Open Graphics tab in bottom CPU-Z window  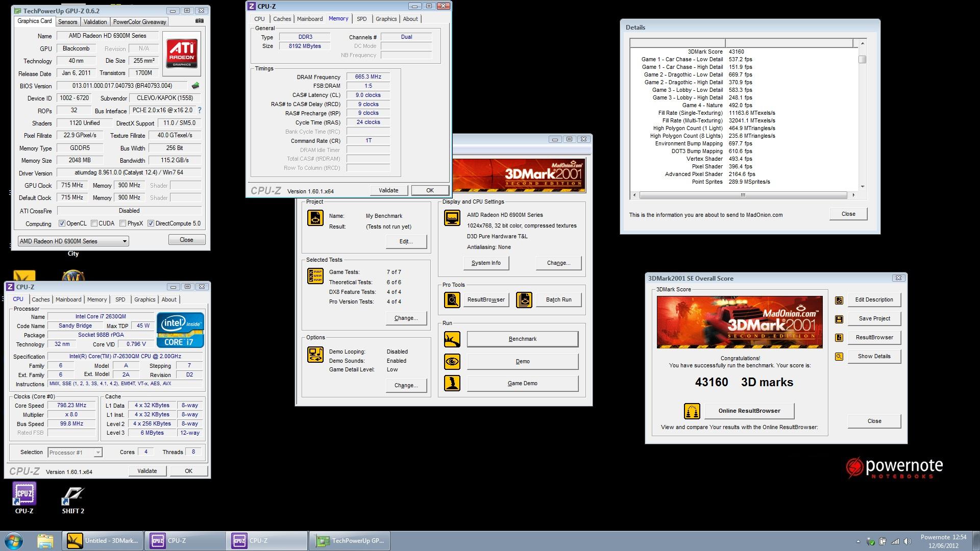click(145, 299)
